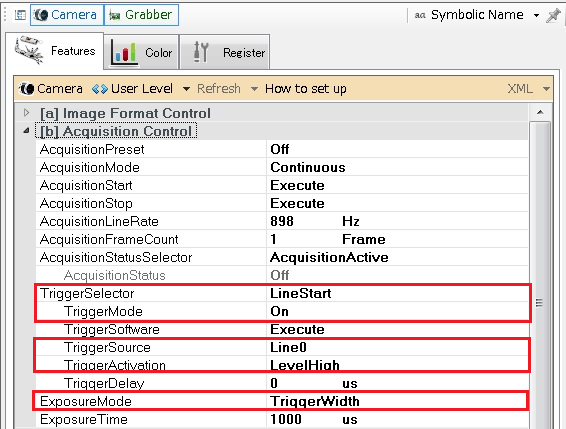Click TriggerSelector value LineStart

click(x=301, y=293)
